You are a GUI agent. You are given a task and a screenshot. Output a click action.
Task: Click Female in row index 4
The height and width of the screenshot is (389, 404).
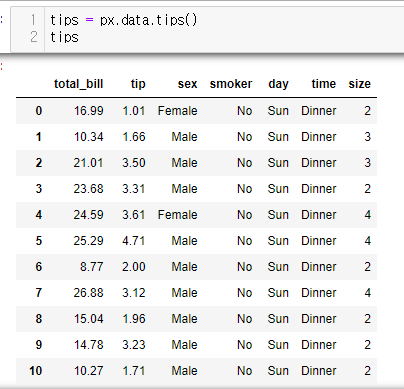pos(178,215)
